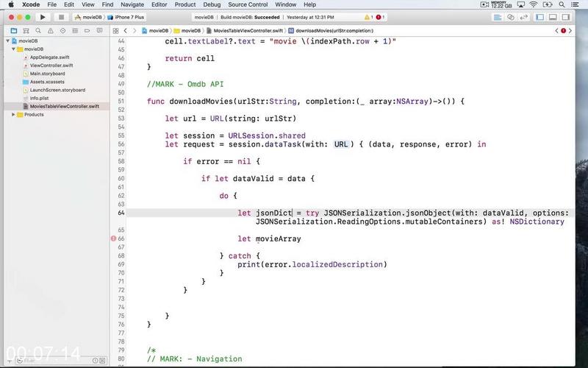
Task: Open Assets.xcassets catalog
Action: [x=47, y=82]
